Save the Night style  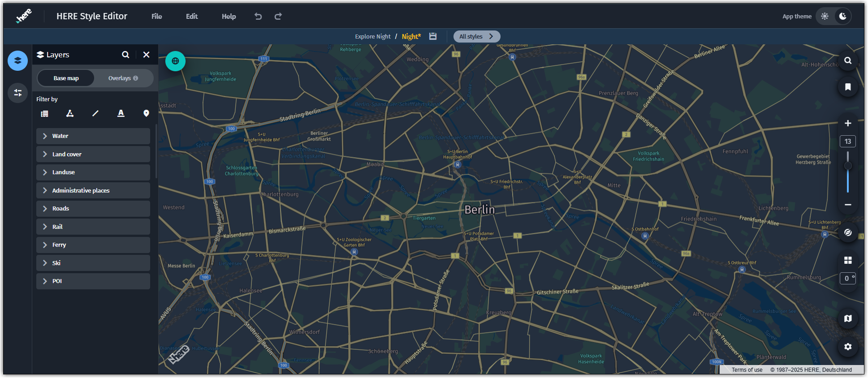433,36
